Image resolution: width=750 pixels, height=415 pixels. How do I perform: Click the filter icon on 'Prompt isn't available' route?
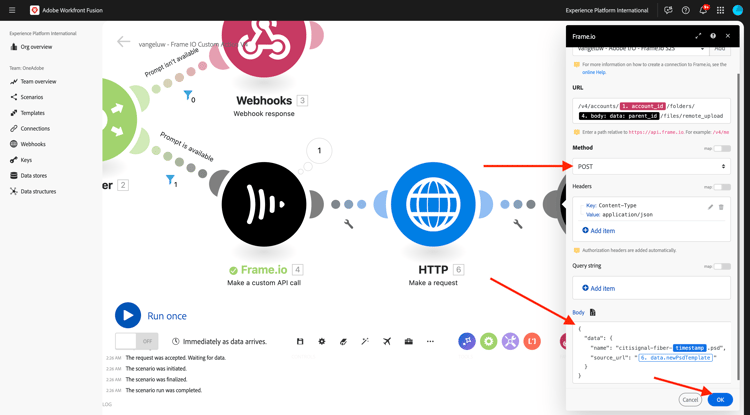pyautogui.click(x=188, y=95)
